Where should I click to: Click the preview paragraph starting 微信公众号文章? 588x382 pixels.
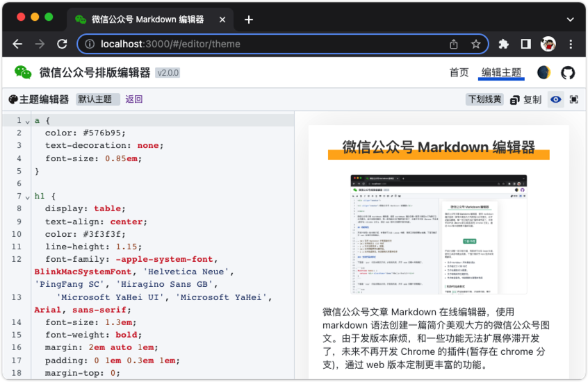(435, 338)
